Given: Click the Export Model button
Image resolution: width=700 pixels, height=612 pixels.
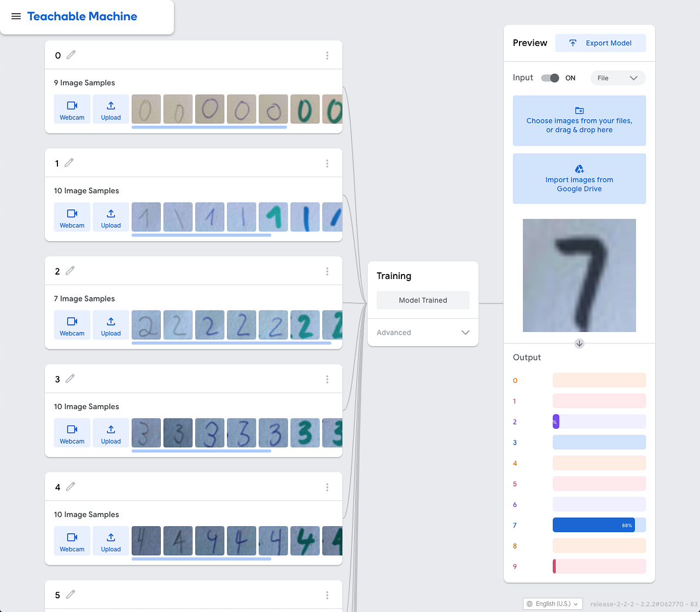Looking at the screenshot, I should tap(600, 43).
